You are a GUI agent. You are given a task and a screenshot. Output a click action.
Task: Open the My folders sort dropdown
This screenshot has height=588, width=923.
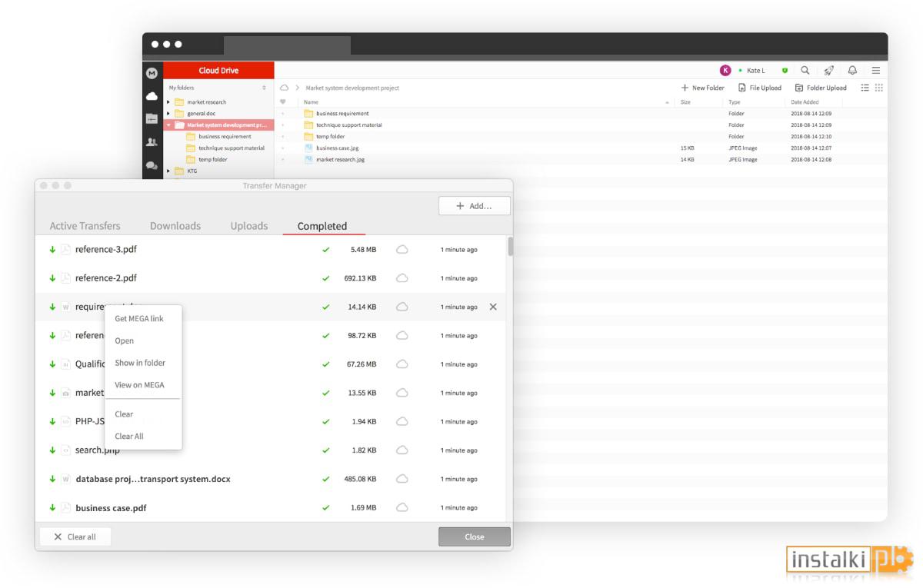click(x=264, y=88)
